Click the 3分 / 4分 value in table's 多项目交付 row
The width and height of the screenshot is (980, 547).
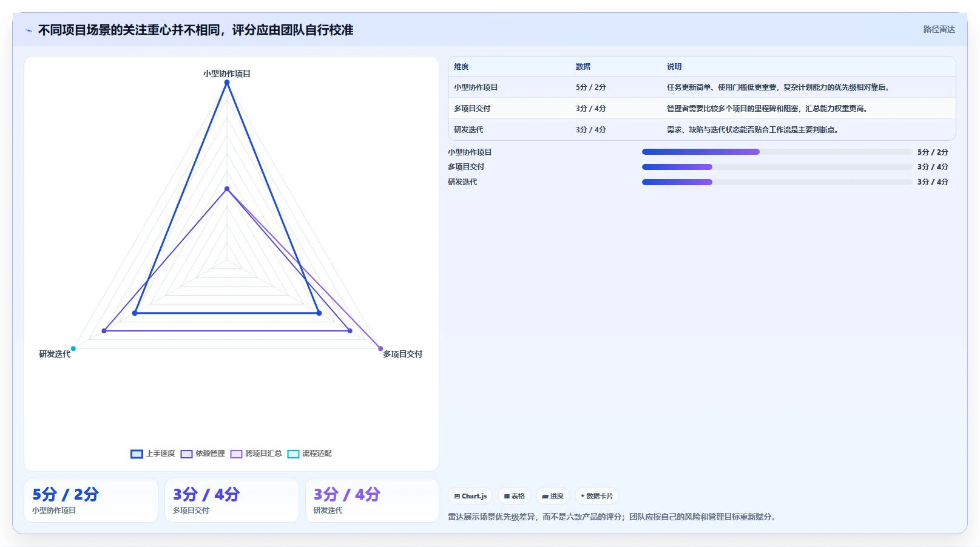click(591, 109)
